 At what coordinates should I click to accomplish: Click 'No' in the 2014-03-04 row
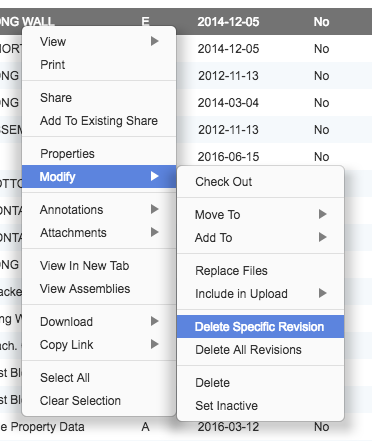coord(322,103)
